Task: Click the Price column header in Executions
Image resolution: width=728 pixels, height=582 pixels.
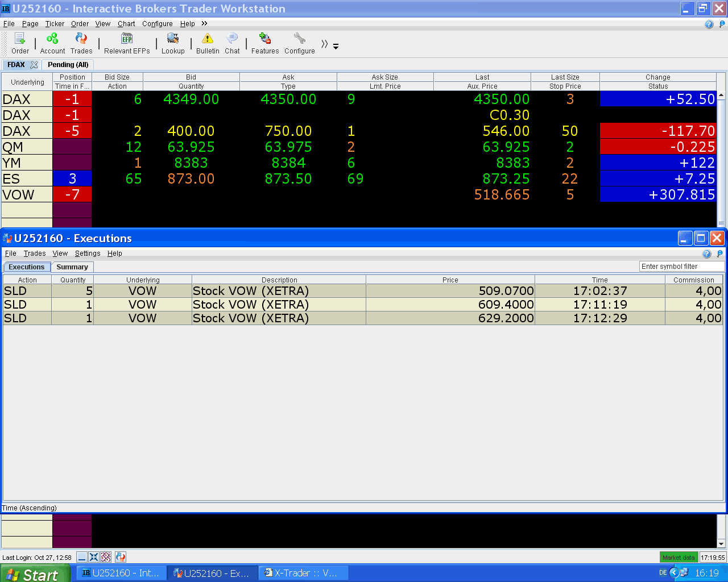Action: point(450,280)
